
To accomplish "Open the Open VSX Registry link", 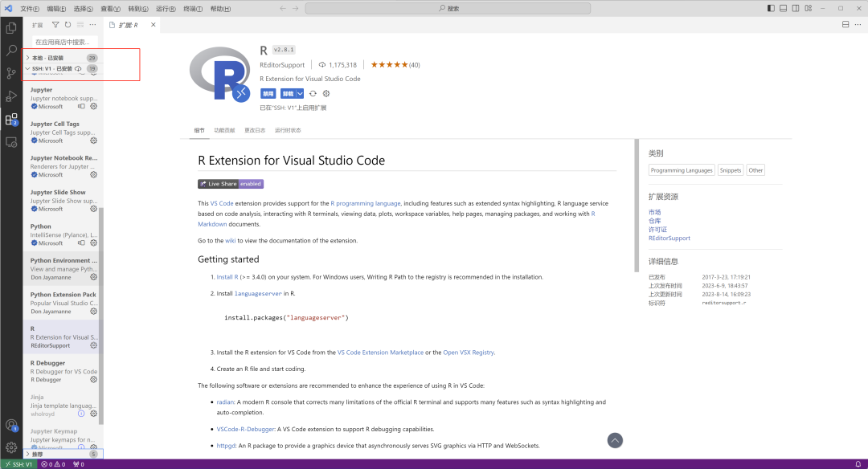I will tap(469, 353).
